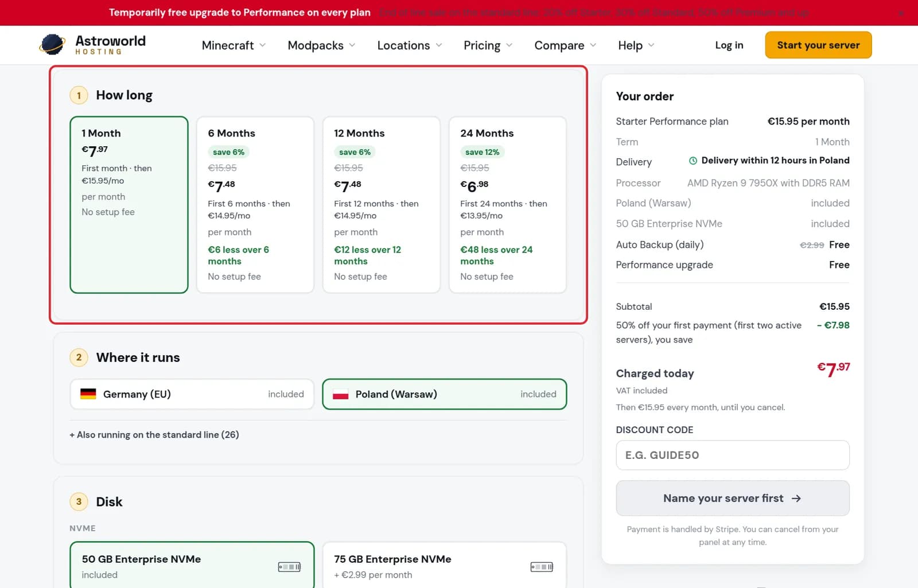Click the Log in link
Viewport: 918px width, 588px height.
(729, 45)
